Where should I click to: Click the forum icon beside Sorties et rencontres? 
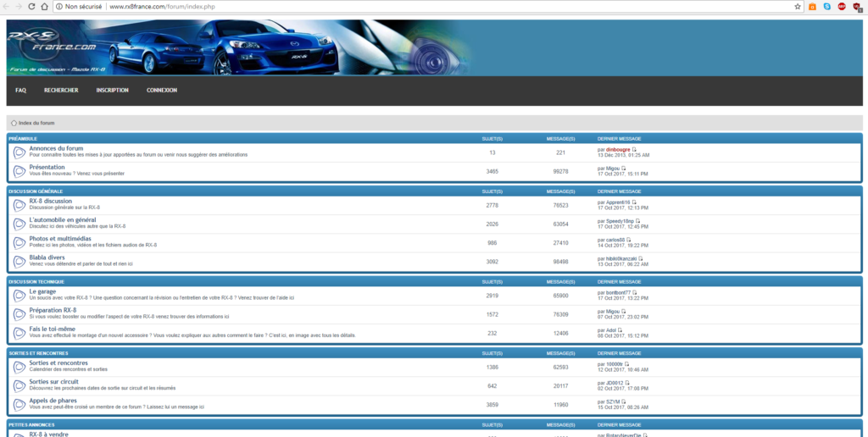[19, 367]
